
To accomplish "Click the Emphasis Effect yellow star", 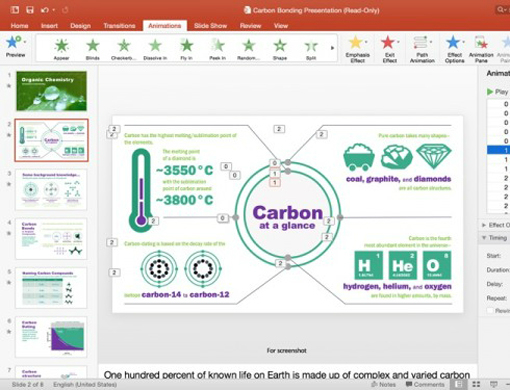I will click(x=355, y=43).
